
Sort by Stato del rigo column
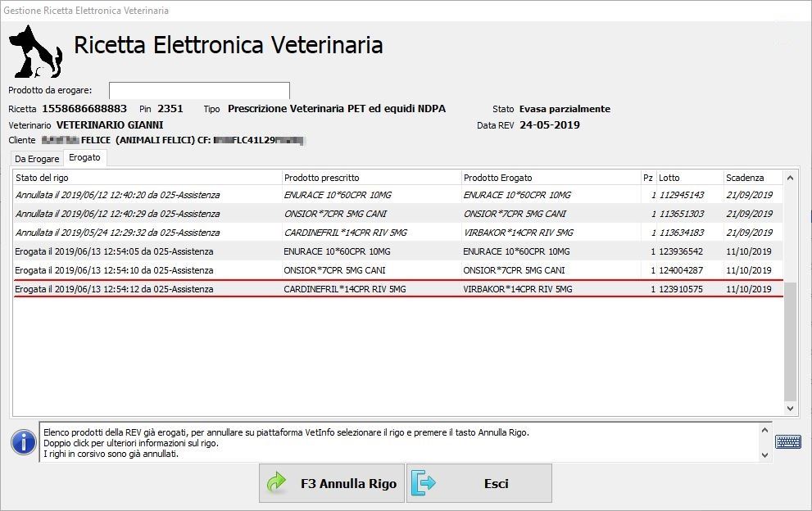(x=147, y=178)
